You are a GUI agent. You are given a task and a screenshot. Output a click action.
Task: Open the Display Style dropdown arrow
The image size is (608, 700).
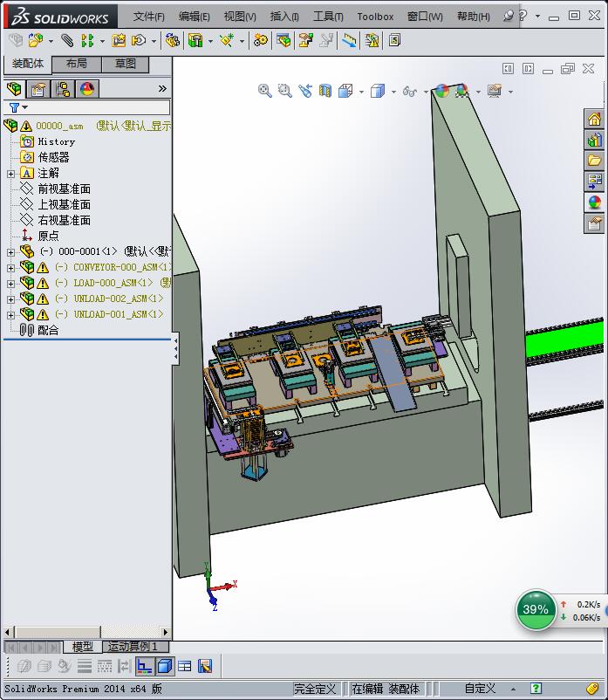point(393,92)
